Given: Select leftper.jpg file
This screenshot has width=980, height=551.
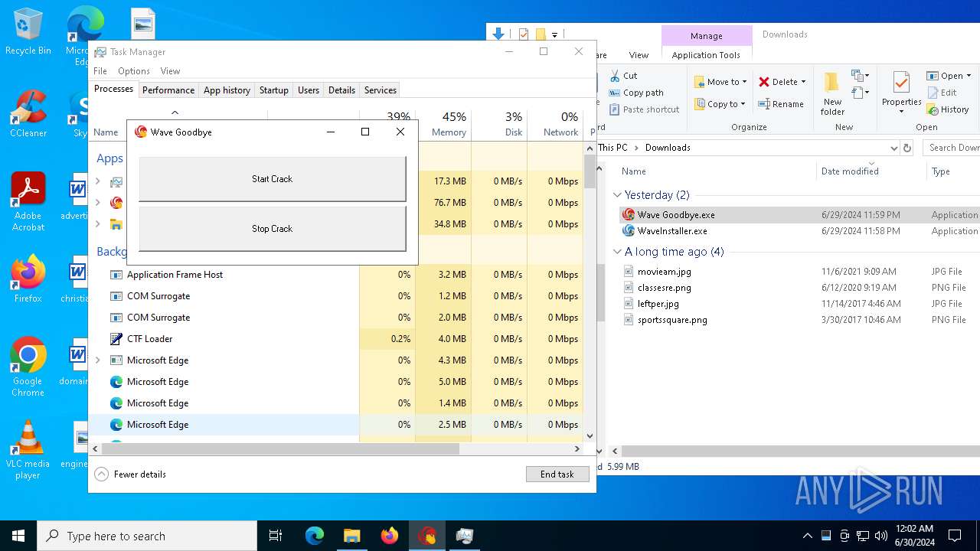Looking at the screenshot, I should [658, 304].
